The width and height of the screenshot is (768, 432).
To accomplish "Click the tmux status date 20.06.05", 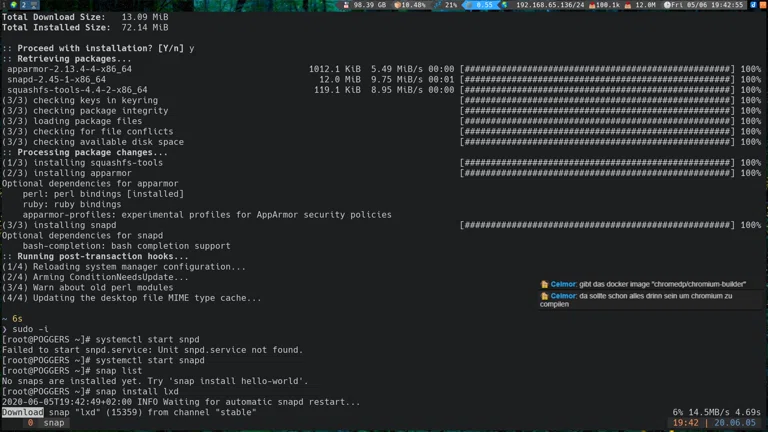I will [736, 423].
